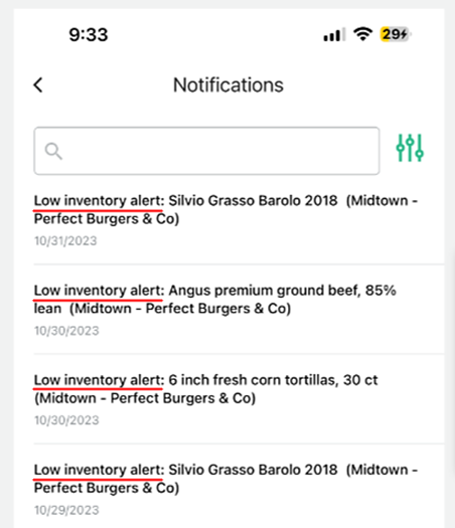This screenshot has width=455, height=528.
Task: Focus the notifications search field
Action: pos(207,151)
